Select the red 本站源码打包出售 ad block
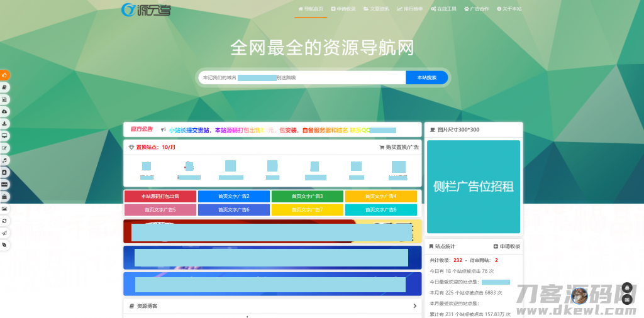The image size is (644, 318). [x=160, y=197]
